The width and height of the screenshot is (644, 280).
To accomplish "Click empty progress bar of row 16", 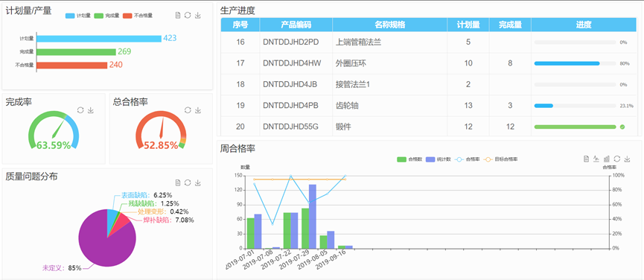I will (575, 42).
